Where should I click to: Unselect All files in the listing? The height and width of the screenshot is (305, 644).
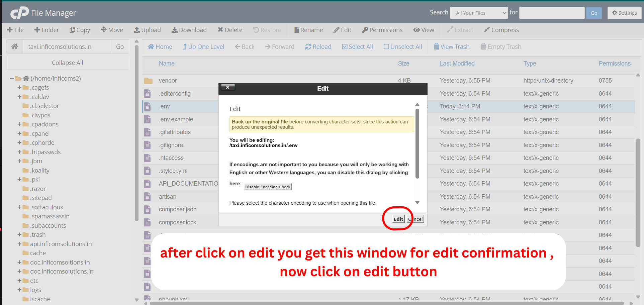(403, 46)
